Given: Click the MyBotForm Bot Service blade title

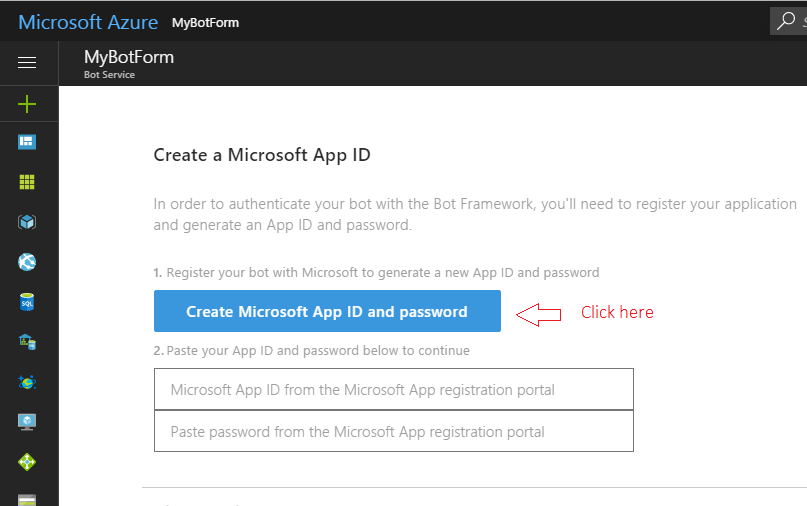Looking at the screenshot, I should coord(129,58).
